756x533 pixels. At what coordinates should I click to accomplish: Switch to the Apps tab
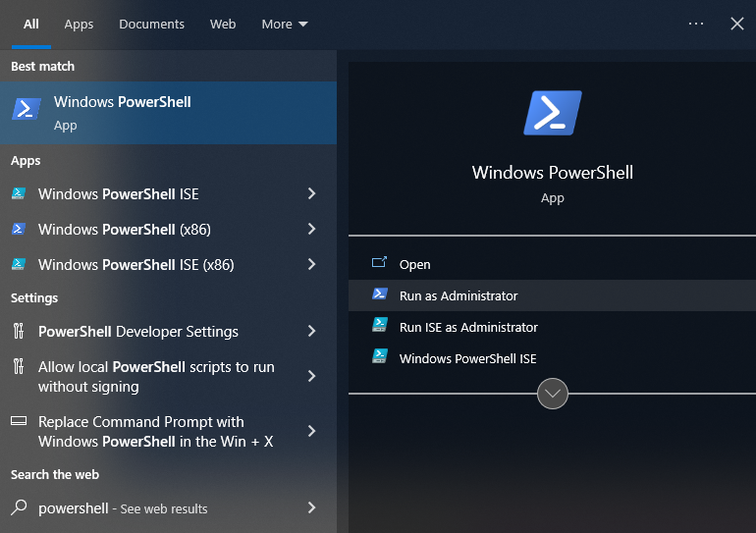(79, 24)
